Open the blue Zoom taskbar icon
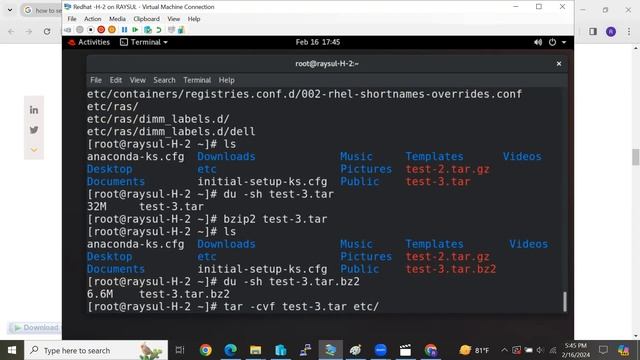This screenshot has width=640, height=360. click(380, 350)
